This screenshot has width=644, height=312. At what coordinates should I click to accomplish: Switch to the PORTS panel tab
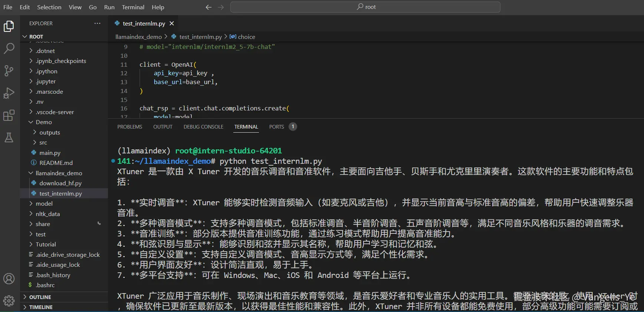(x=277, y=127)
